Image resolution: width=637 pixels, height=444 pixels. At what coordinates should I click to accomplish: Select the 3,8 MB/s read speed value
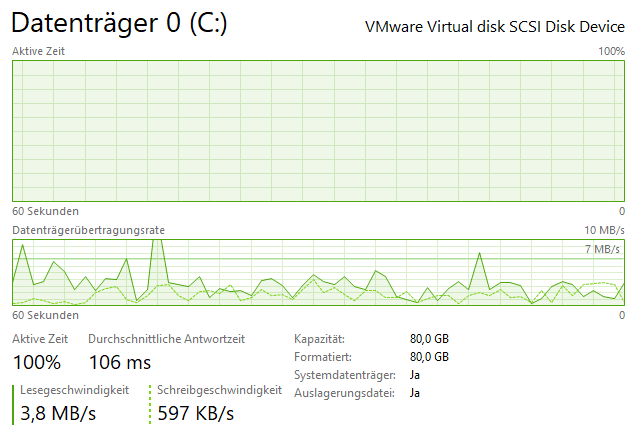tap(58, 414)
